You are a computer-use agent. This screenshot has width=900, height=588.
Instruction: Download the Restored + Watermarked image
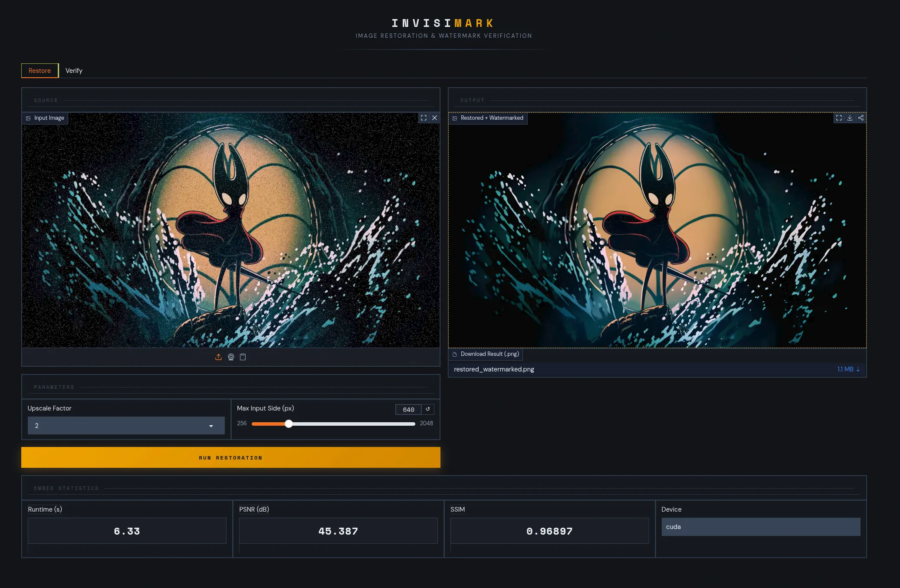pos(850,118)
